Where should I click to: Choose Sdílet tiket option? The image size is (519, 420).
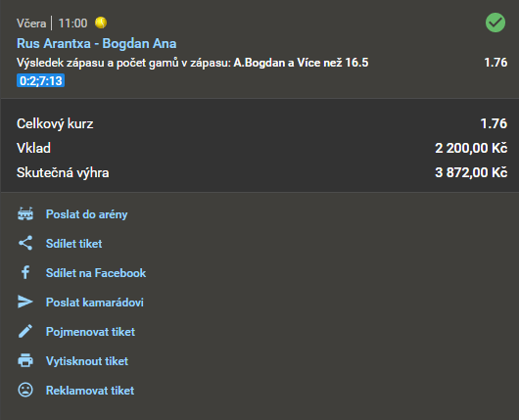(73, 244)
